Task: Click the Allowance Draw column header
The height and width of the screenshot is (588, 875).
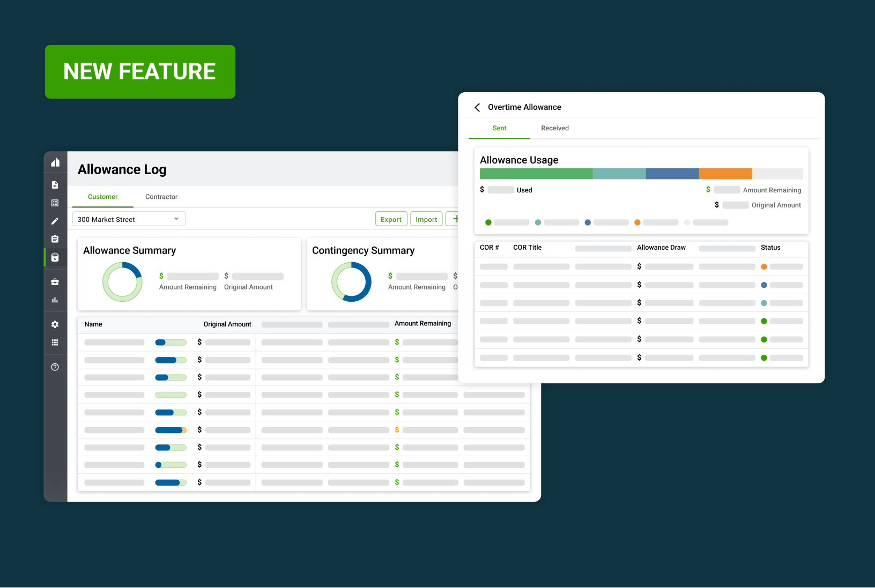Action: point(661,248)
